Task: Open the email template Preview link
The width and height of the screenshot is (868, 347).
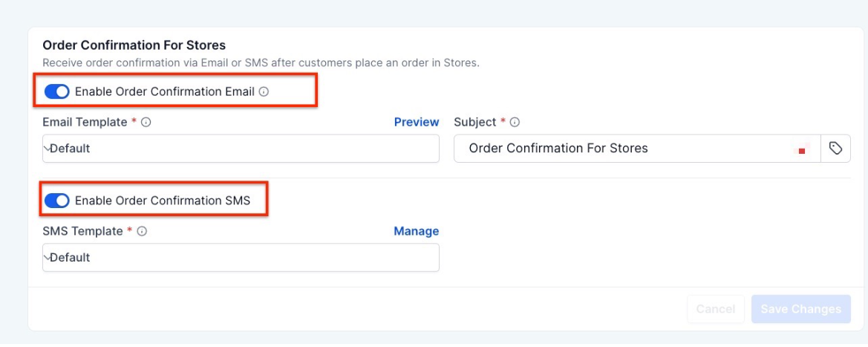Action: [417, 122]
